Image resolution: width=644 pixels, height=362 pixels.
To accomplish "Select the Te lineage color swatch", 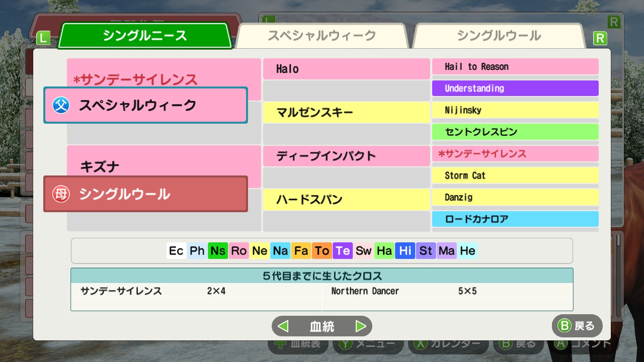I will 343,251.
